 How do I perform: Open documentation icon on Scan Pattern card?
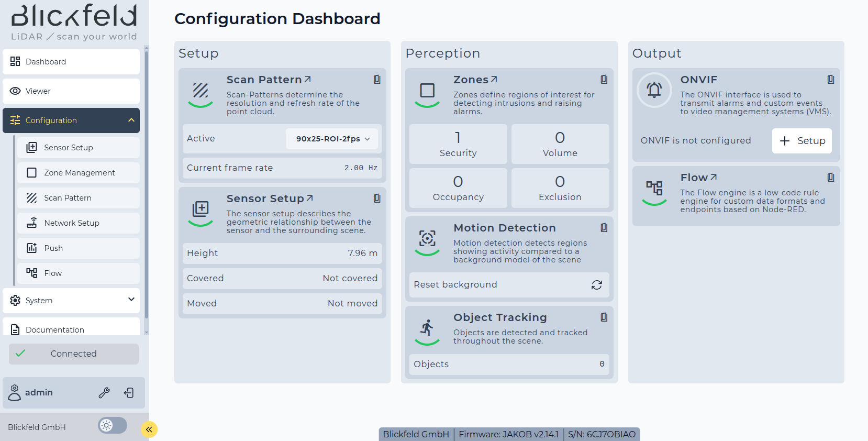(377, 80)
